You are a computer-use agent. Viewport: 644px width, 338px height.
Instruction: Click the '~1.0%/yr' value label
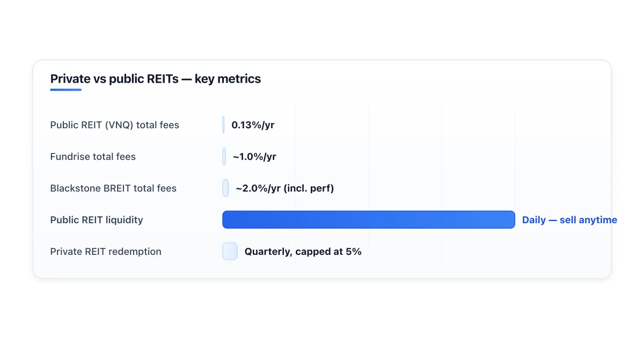pos(254,157)
